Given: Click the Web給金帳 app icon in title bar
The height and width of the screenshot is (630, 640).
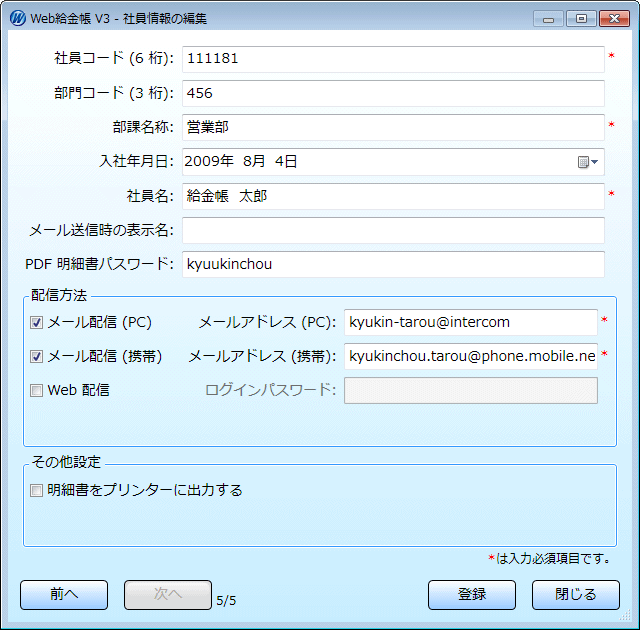Looking at the screenshot, I should [19, 18].
